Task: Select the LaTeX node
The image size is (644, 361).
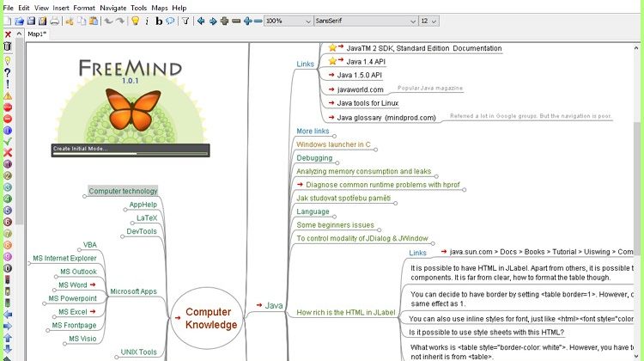Action: 147,218
